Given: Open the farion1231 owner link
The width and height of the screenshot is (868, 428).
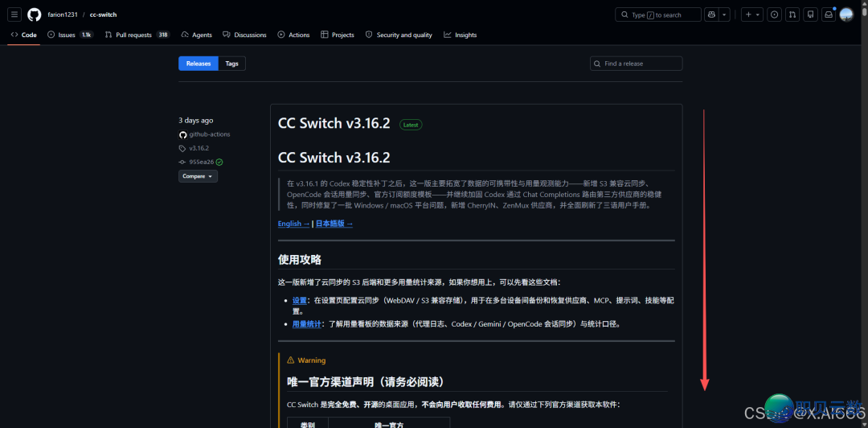Looking at the screenshot, I should 63,15.
